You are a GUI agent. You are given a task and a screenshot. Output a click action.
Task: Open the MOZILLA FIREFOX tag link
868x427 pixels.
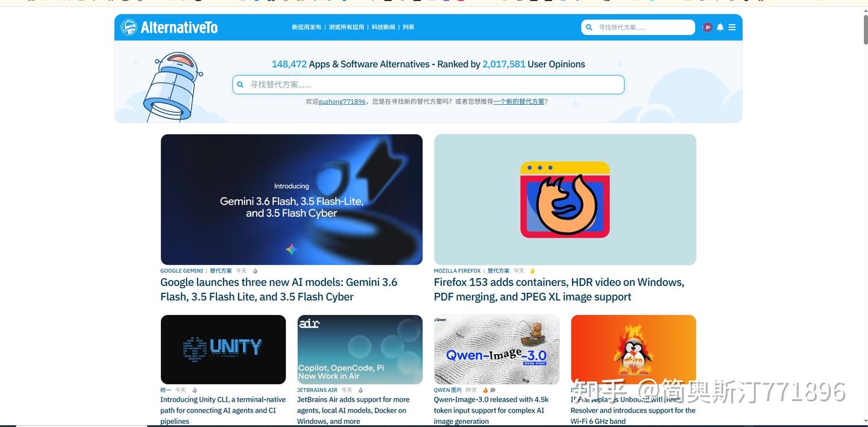tap(458, 271)
